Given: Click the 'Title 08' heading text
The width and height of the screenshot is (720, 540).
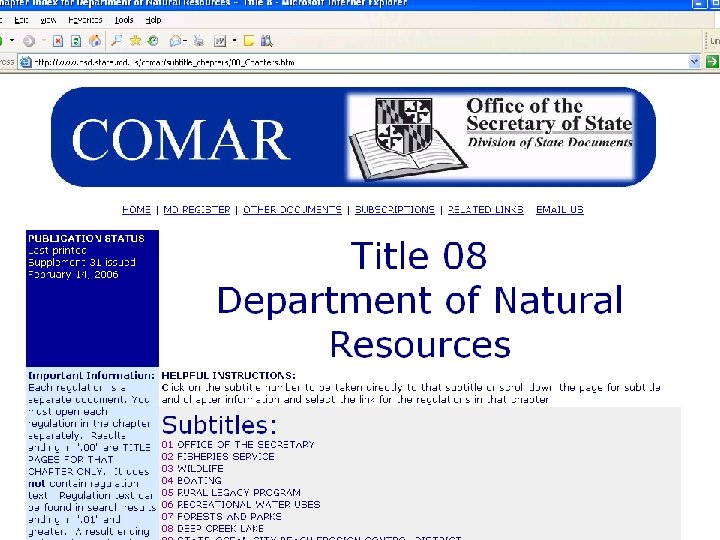Looking at the screenshot, I should coord(418,255).
